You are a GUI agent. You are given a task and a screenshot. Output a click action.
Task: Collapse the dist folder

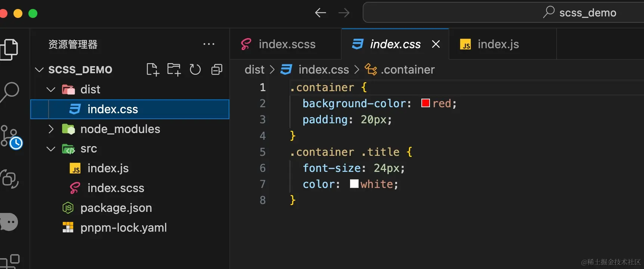[51, 89]
